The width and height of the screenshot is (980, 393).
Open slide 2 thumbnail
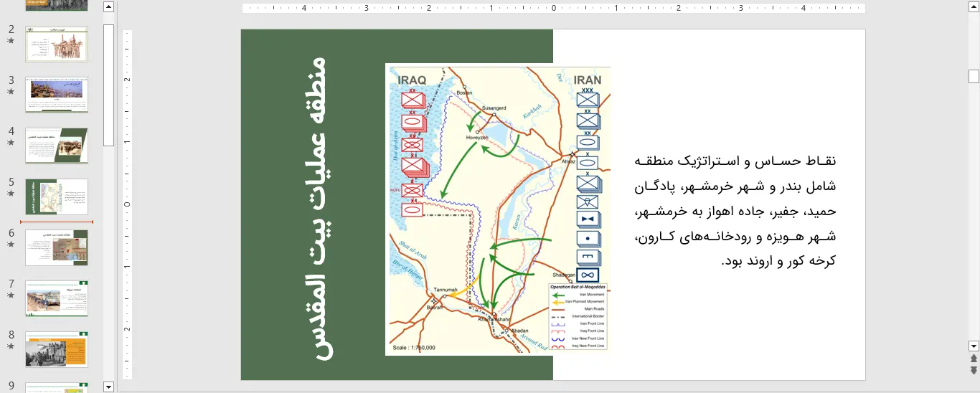pyautogui.click(x=57, y=44)
